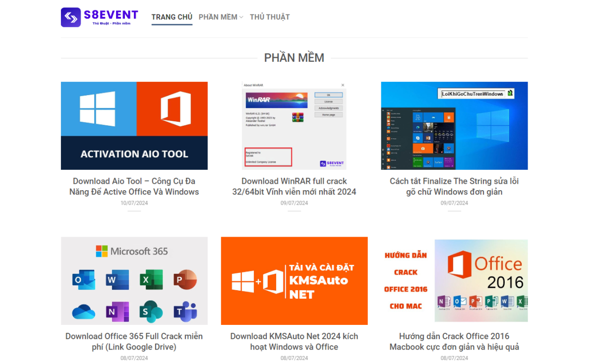Open the KMSAuto Net 2024 article title

pos(294,342)
